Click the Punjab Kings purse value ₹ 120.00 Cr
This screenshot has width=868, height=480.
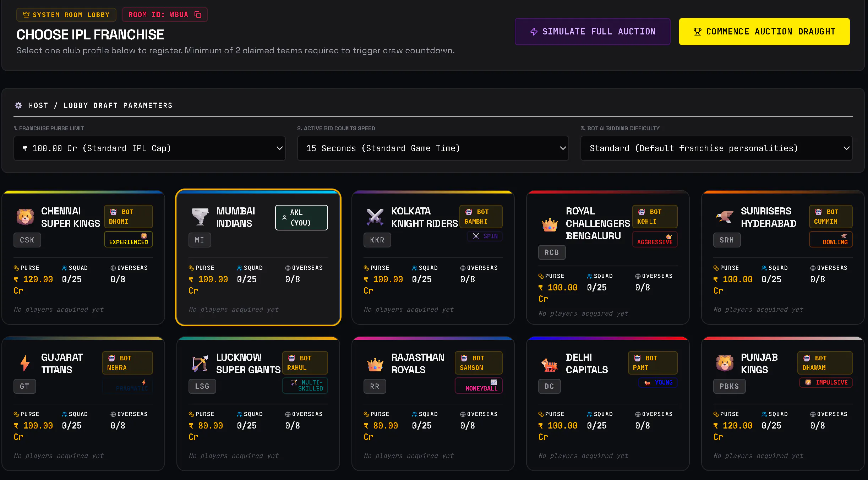[733, 431]
